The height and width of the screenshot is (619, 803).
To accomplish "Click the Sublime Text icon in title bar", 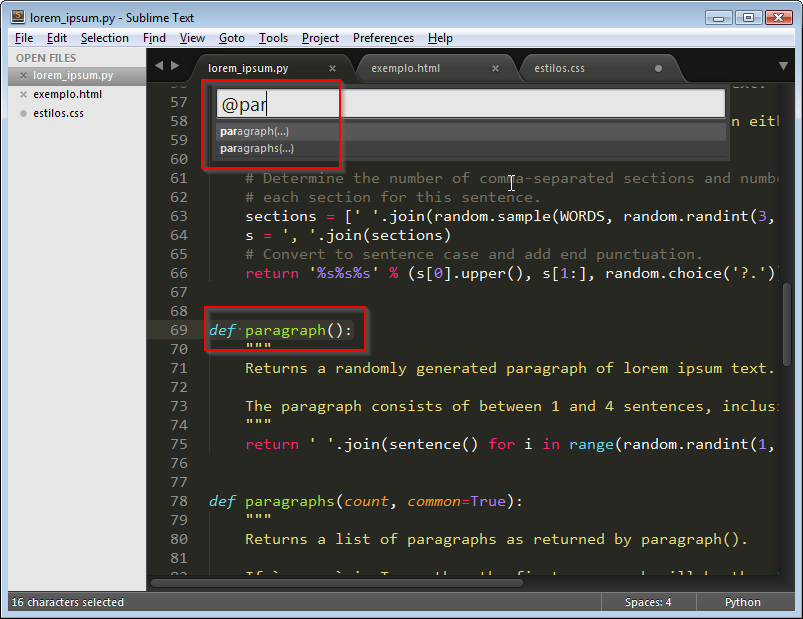I will click(x=17, y=17).
